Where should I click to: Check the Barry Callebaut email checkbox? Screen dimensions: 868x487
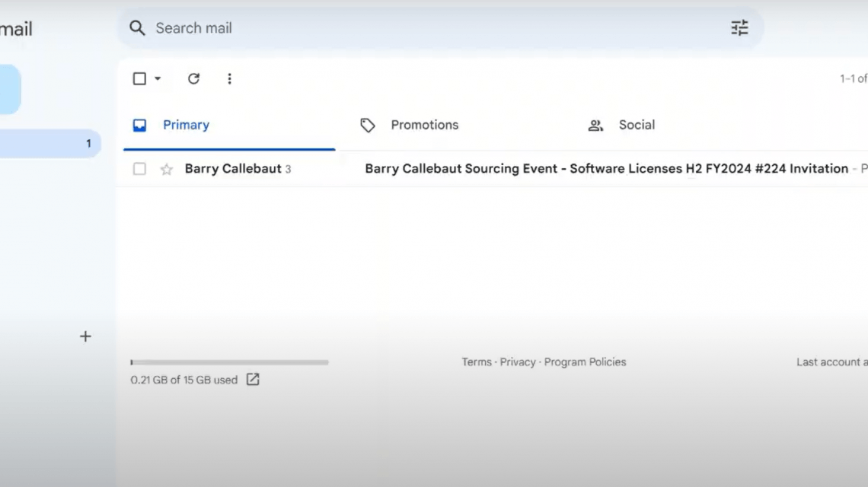click(x=139, y=169)
